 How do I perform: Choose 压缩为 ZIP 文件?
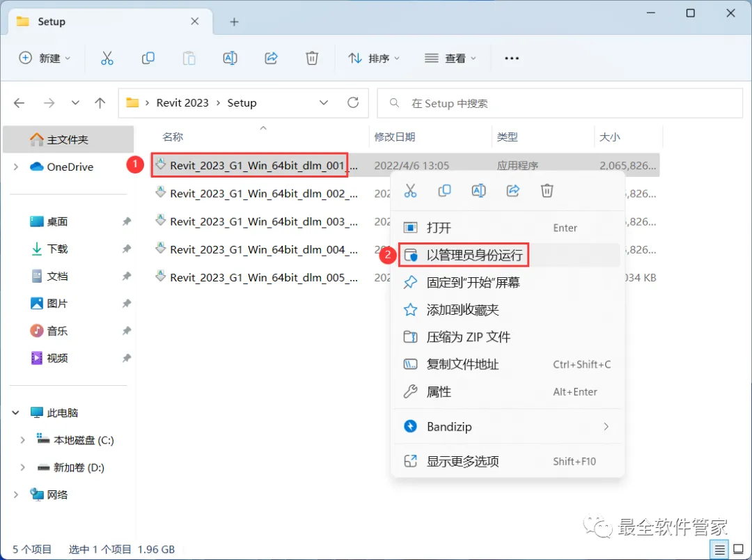(508, 337)
